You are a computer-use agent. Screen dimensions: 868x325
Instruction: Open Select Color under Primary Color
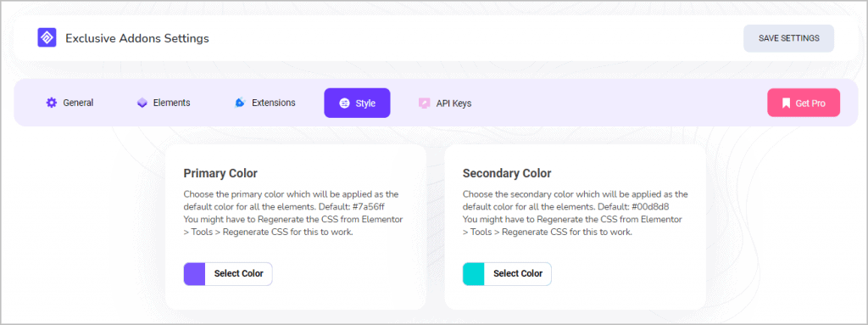[x=238, y=273]
